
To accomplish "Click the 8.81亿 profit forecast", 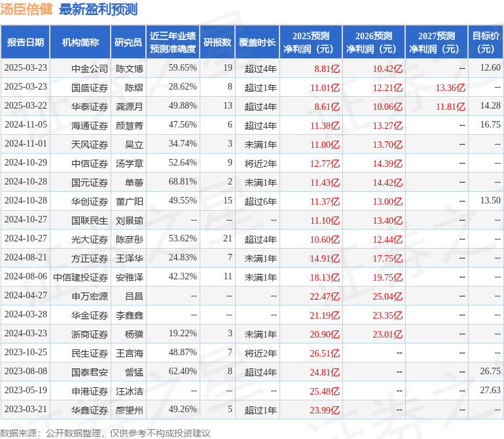I will (x=327, y=69).
